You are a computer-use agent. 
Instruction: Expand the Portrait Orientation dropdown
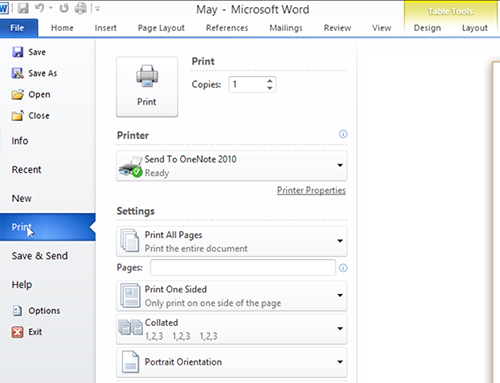[x=232, y=362]
